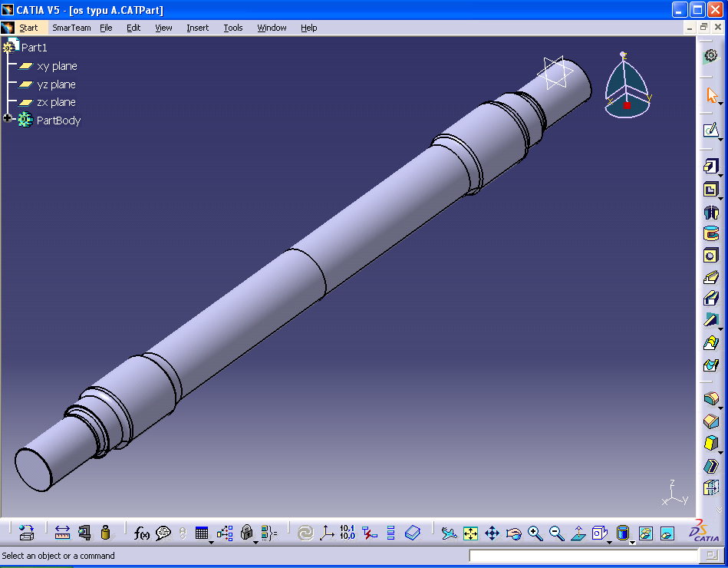Open the Knowledge Inspector tool
This screenshot has width=728, height=568.
[x=225, y=533]
